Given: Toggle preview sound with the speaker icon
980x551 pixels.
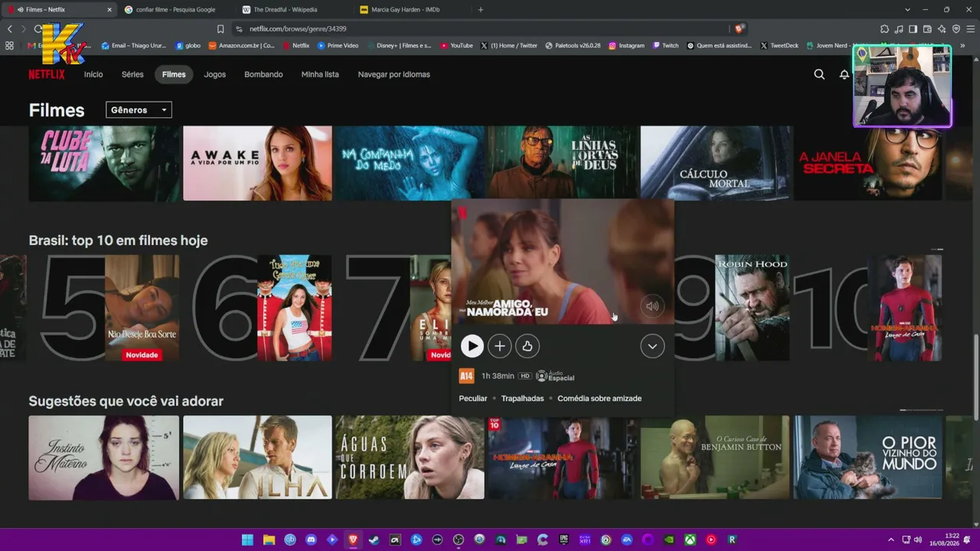Looking at the screenshot, I should pyautogui.click(x=652, y=306).
